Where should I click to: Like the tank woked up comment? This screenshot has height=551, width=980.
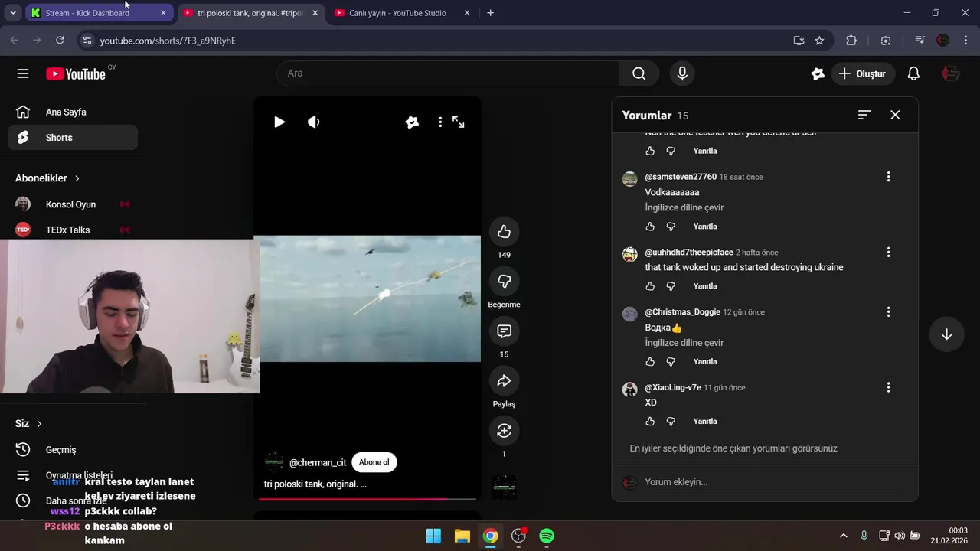650,286
